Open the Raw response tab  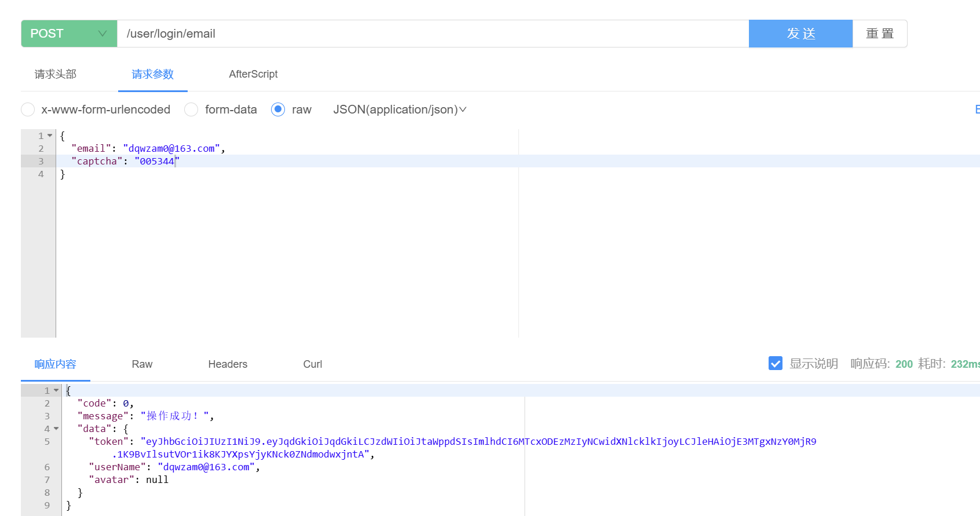pyautogui.click(x=142, y=364)
